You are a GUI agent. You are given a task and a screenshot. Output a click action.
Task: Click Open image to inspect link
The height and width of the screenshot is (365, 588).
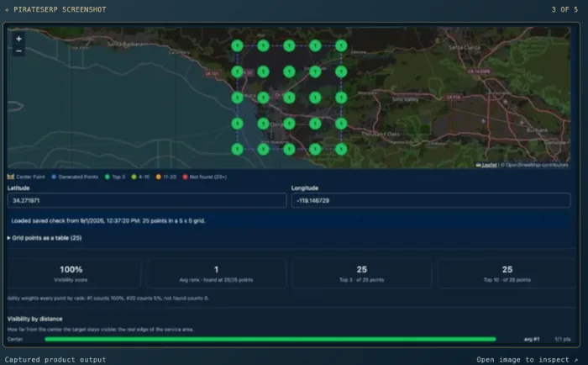click(528, 359)
